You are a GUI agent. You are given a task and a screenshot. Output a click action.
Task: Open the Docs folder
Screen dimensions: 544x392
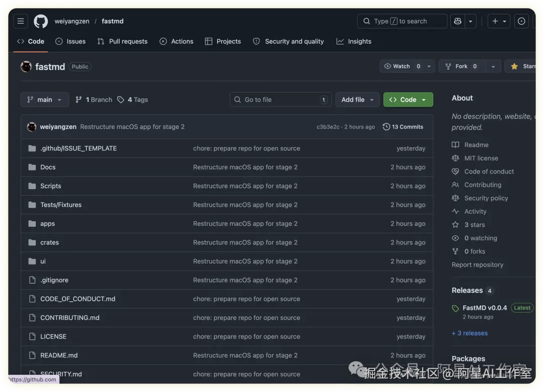pos(48,167)
